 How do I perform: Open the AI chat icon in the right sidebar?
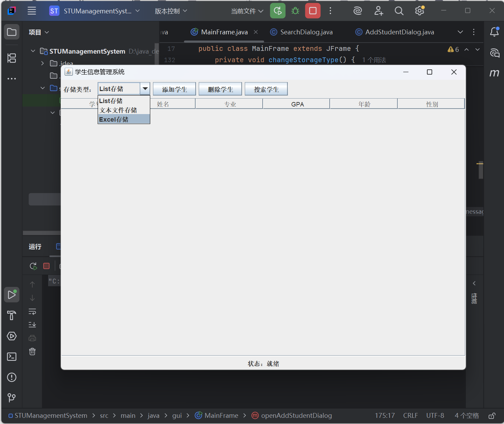494,53
